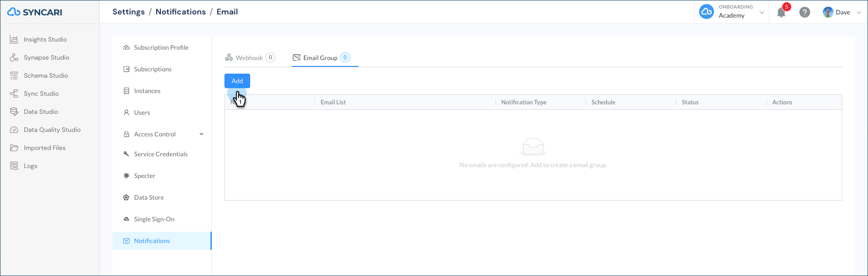The image size is (868, 276).
Task: Switch to the Webhook tab
Action: 250,58
